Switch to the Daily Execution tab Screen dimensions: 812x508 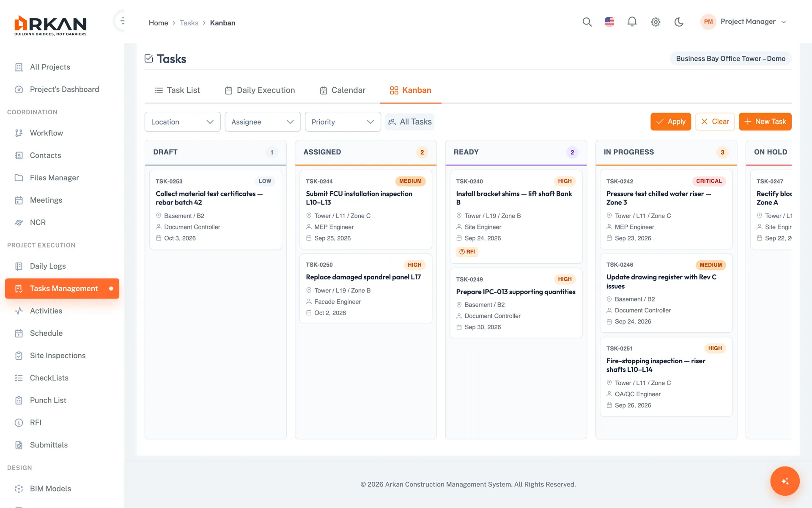(x=260, y=90)
